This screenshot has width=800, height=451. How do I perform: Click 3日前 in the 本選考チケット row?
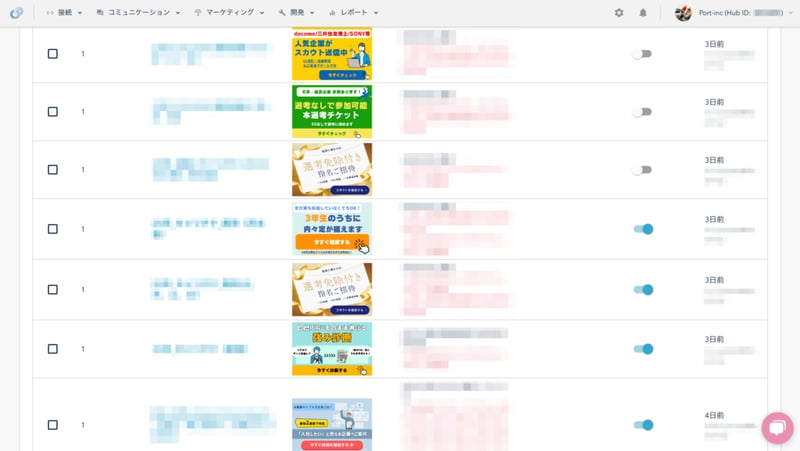pyautogui.click(x=714, y=102)
